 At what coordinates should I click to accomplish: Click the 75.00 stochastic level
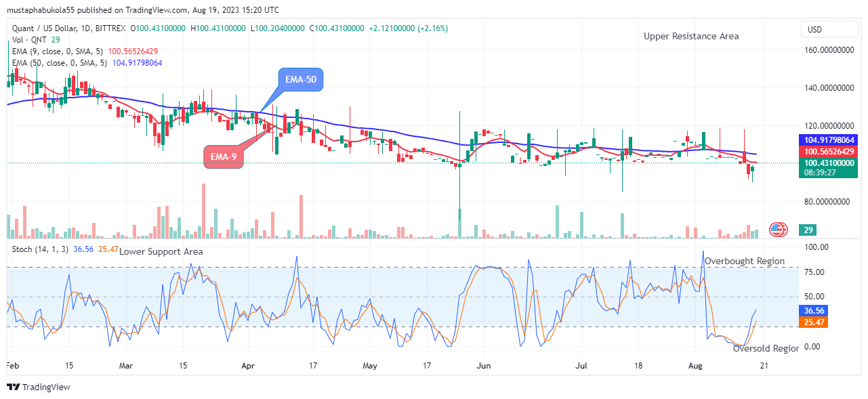pos(815,272)
